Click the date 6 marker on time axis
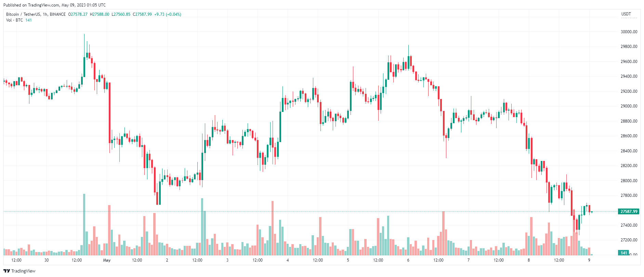The width and height of the screenshot is (644, 277). [x=408, y=260]
